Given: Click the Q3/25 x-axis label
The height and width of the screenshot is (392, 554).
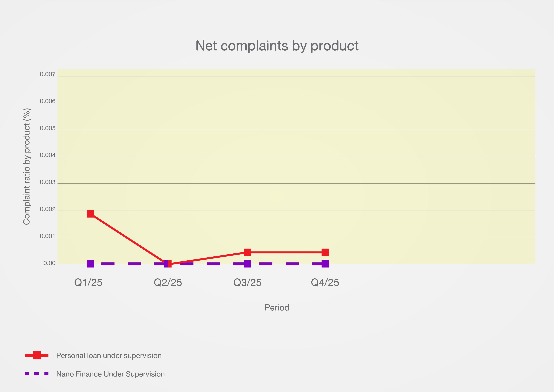Looking at the screenshot, I should (x=247, y=282).
